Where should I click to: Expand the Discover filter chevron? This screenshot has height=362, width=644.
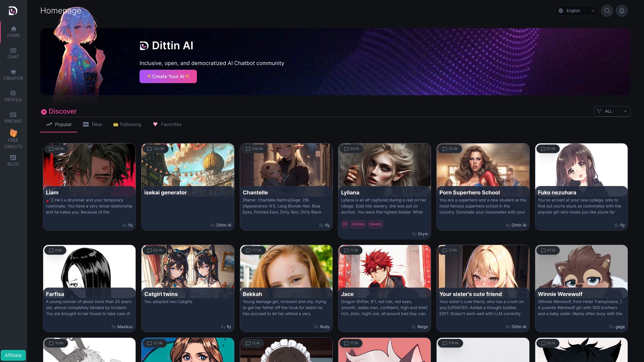(x=625, y=111)
